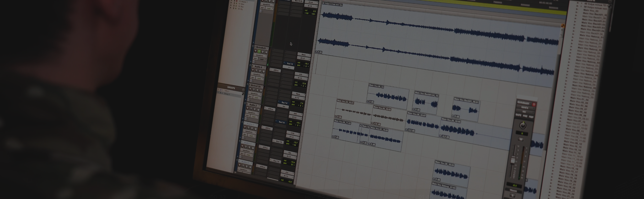Solo the 3 MnVcBc01 track

click(263, 51)
